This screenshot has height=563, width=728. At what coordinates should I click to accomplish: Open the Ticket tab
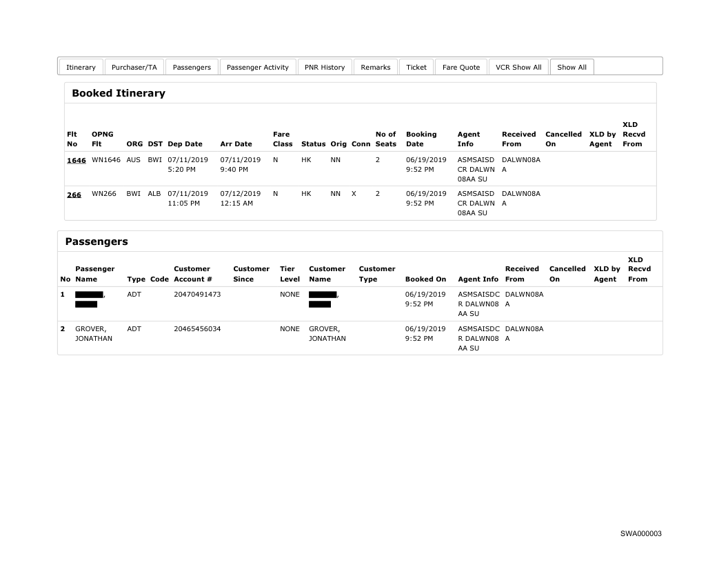coord(416,67)
